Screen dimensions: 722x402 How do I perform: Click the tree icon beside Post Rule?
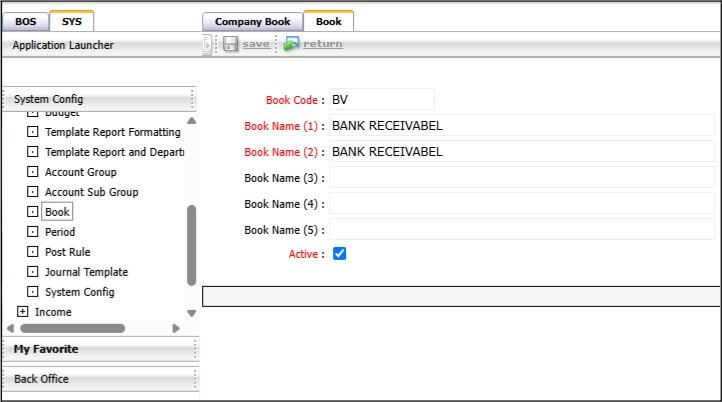(x=32, y=252)
